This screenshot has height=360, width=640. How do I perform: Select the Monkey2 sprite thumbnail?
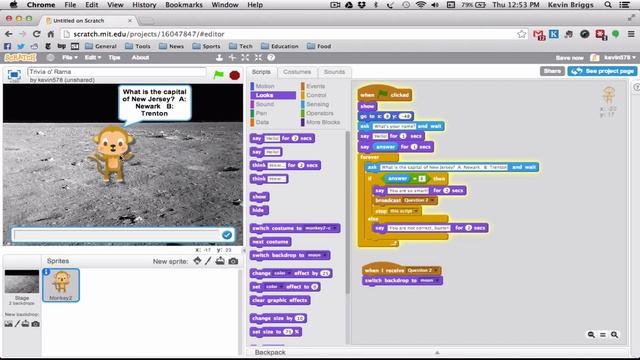pyautogui.click(x=61, y=285)
